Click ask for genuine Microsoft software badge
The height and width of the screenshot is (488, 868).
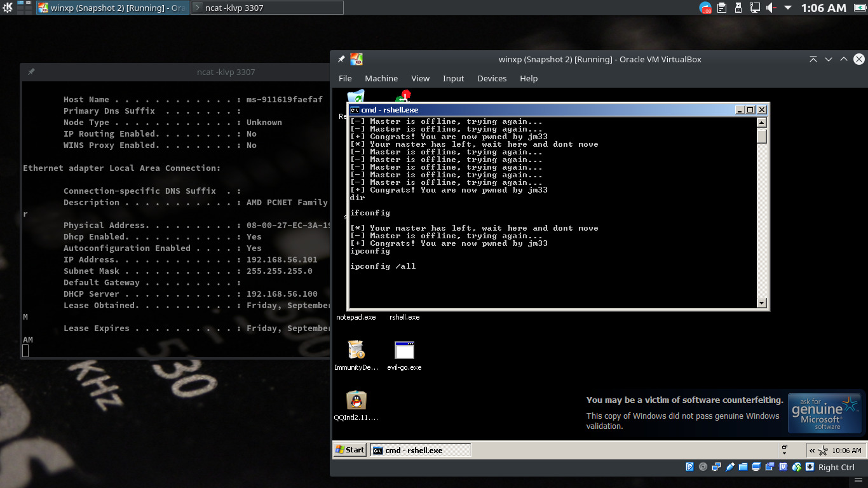[825, 414]
